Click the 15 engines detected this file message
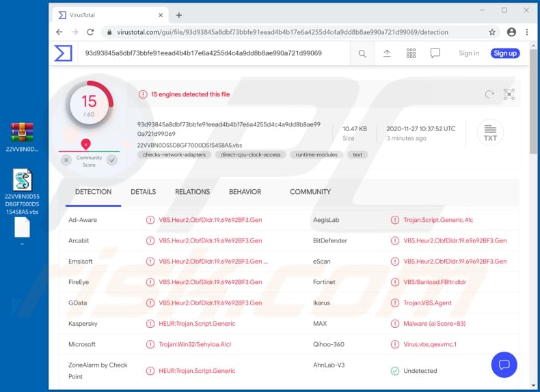Screen dimensions: 540x392 point(191,94)
